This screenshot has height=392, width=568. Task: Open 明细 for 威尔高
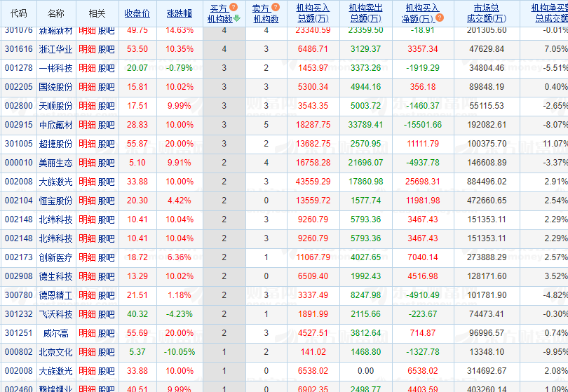[x=87, y=333]
